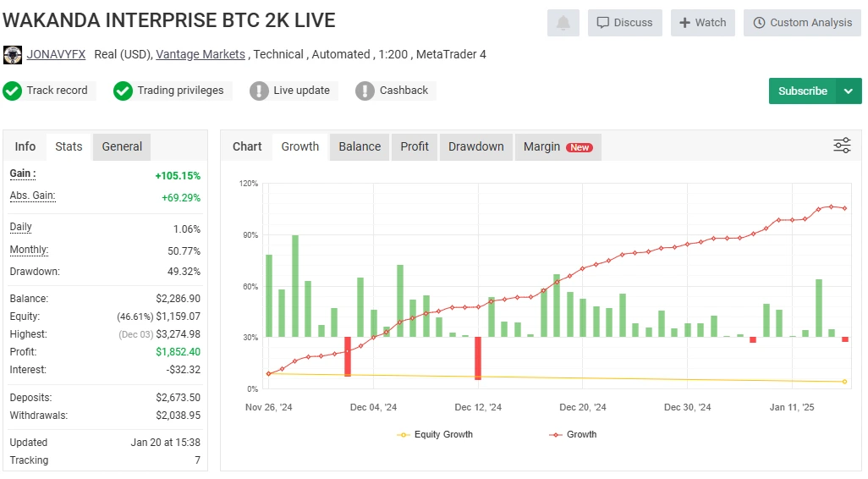Toggle Growth legend series visibility
The image size is (868, 479).
coord(573,435)
